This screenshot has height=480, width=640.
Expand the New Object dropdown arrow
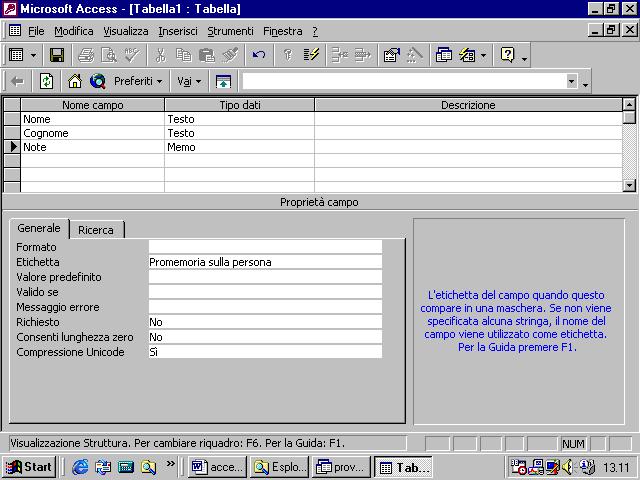[483, 55]
